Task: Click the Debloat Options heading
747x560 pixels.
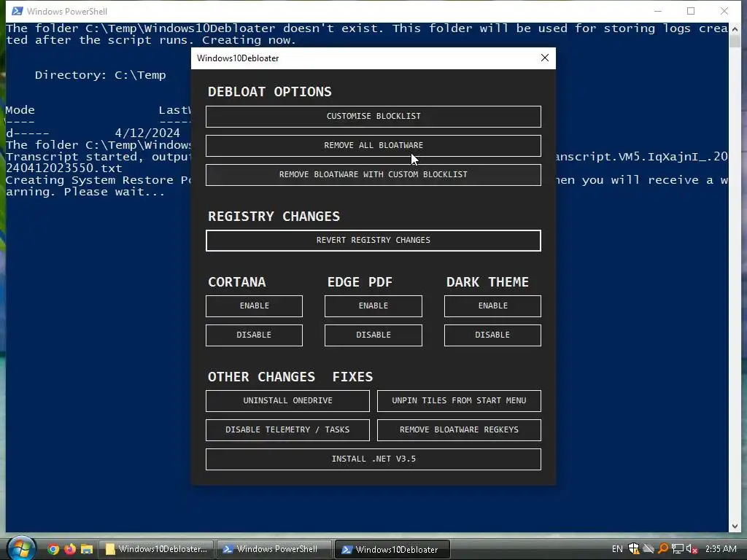Action: (270, 91)
